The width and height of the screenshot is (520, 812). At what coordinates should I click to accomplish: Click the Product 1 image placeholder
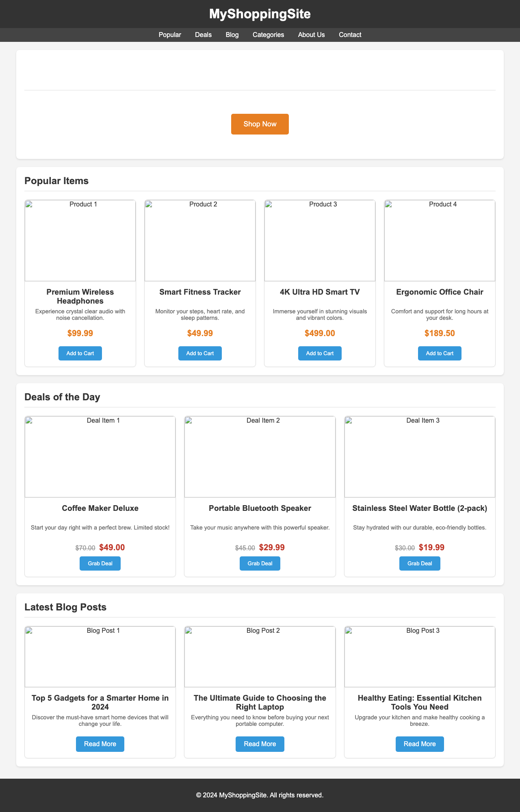pos(80,241)
